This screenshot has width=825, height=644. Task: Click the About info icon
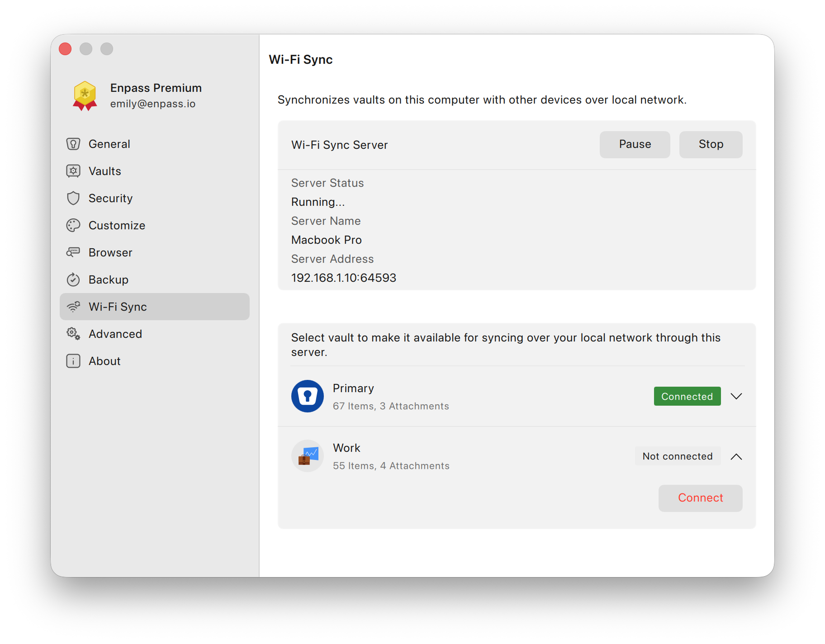pyautogui.click(x=73, y=361)
